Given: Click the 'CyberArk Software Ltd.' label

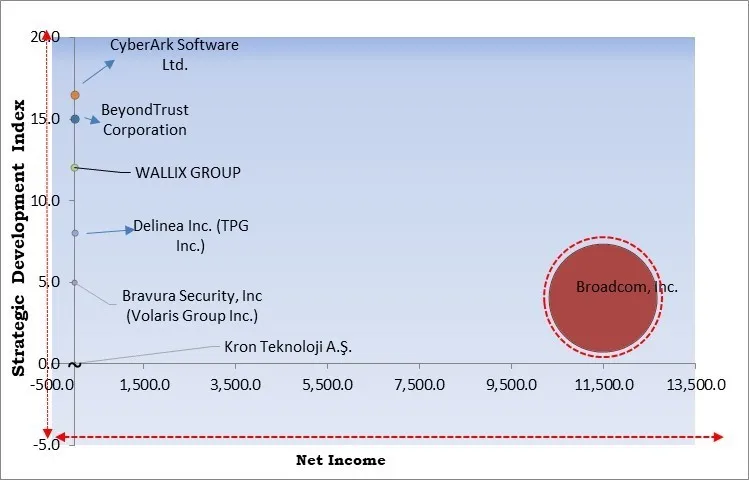Looking at the screenshot, I should pyautogui.click(x=174, y=54).
